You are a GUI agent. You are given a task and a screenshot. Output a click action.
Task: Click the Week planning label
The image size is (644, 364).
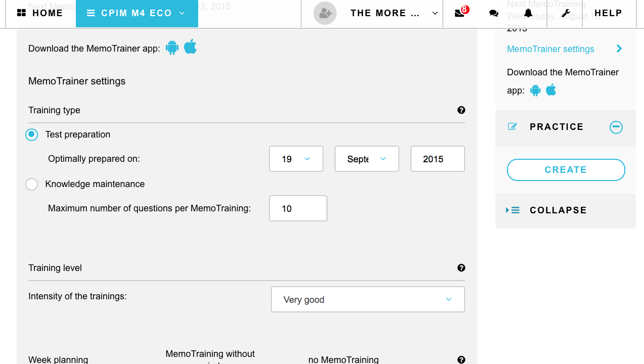click(x=58, y=360)
